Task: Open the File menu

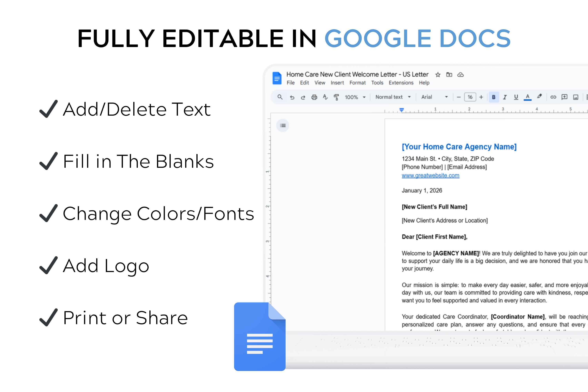Action: (x=290, y=83)
